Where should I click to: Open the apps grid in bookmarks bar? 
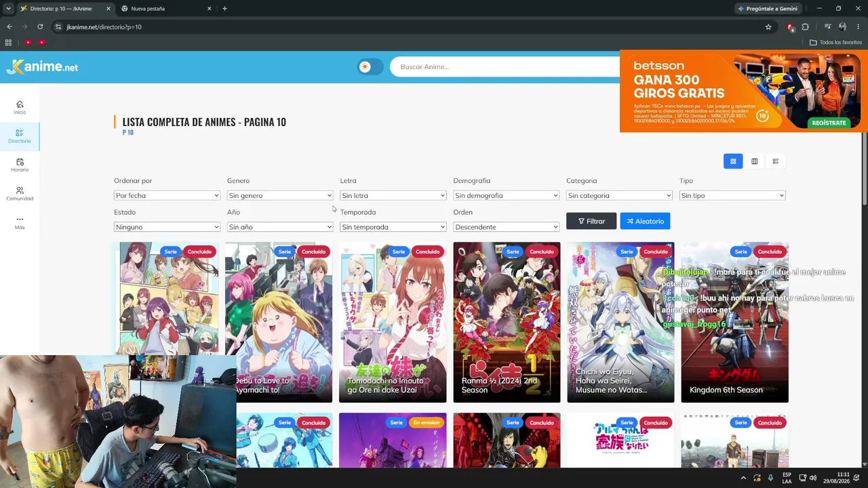point(8,42)
